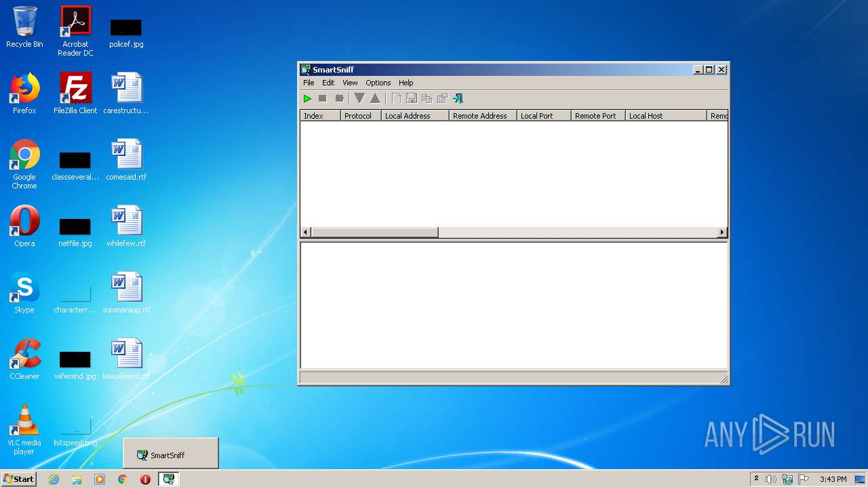Click the SmartSniff taskbar button

click(168, 479)
